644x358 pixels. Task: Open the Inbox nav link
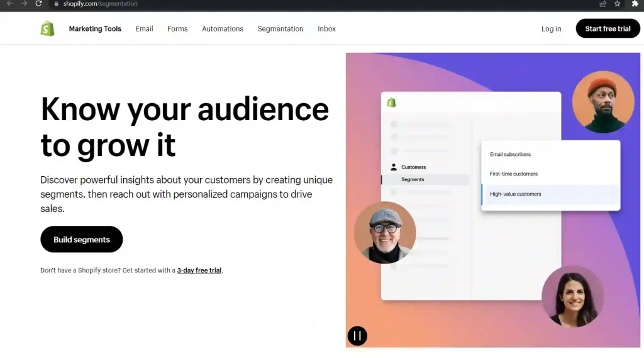tap(326, 29)
